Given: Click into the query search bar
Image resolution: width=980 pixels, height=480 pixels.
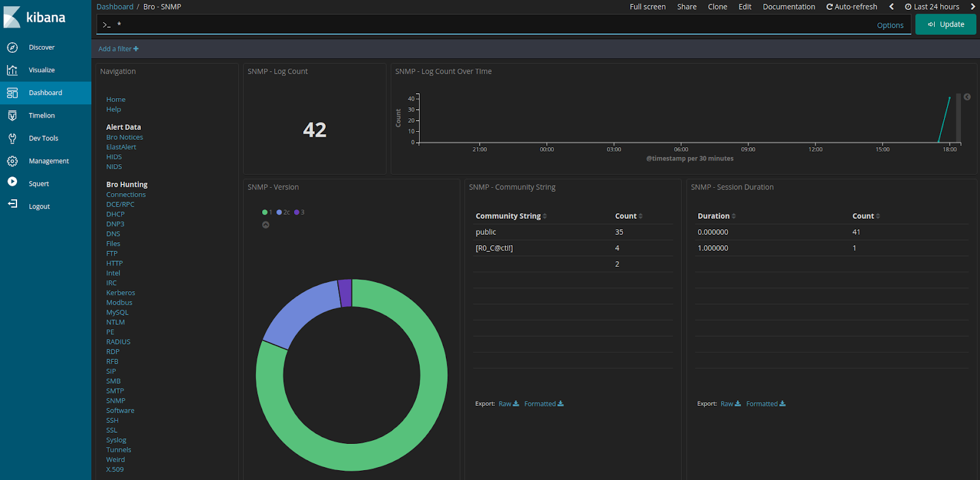Looking at the screenshot, I should [490, 25].
